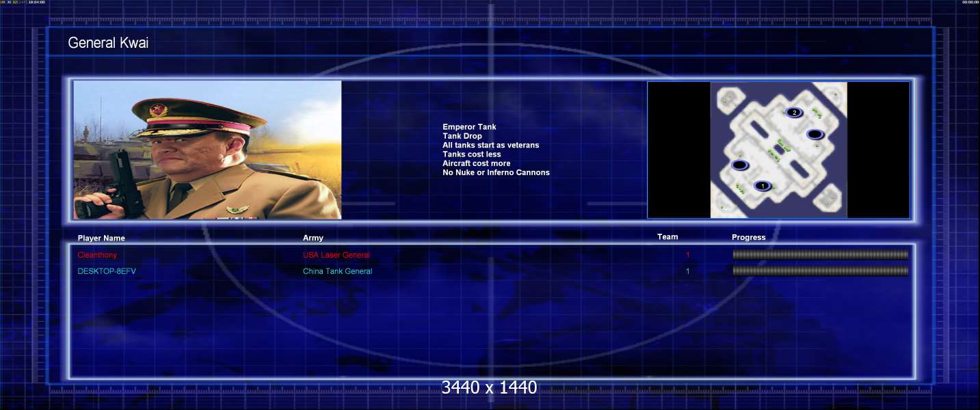The height and width of the screenshot is (410, 980).
Task: Click DESKTOP-8EFV's loading progress bar
Action: point(821,271)
